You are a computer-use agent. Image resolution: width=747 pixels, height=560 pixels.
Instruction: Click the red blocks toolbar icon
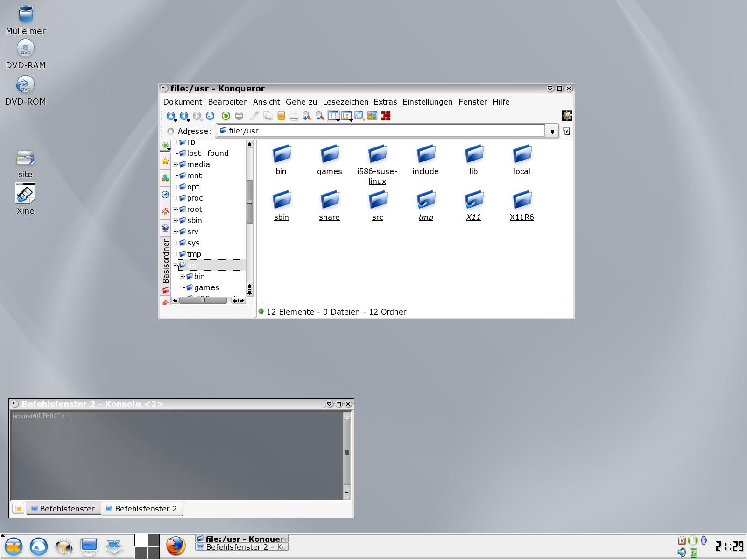[386, 116]
